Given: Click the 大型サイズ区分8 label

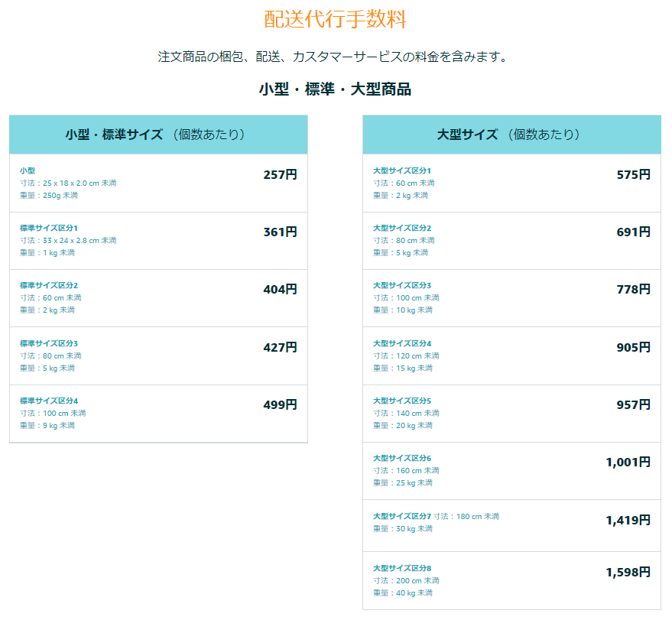Looking at the screenshot, I should pos(402,568).
